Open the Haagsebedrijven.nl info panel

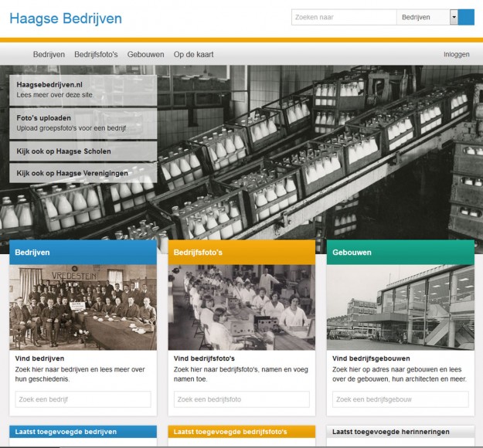pos(83,89)
